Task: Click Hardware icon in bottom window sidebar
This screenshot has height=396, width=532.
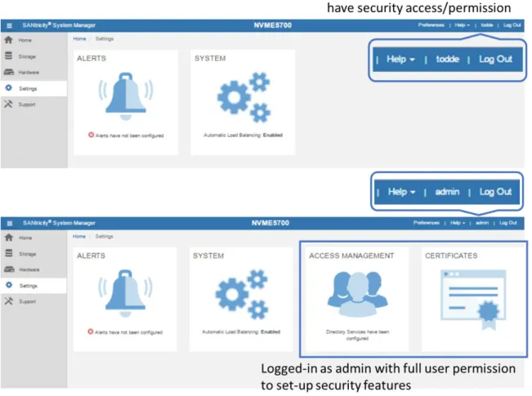Action: pyautogui.click(x=9, y=269)
